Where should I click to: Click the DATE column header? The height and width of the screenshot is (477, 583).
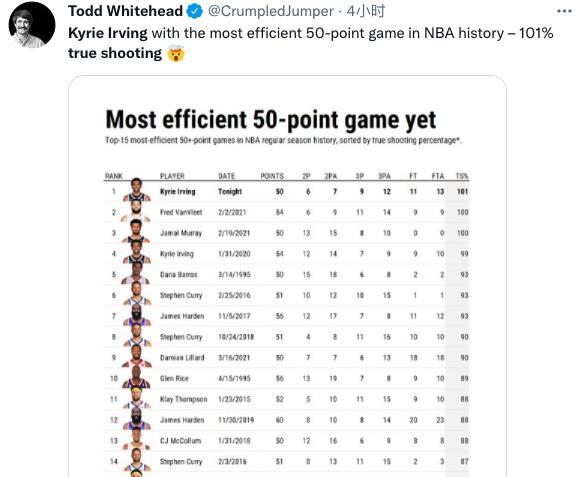click(x=226, y=176)
